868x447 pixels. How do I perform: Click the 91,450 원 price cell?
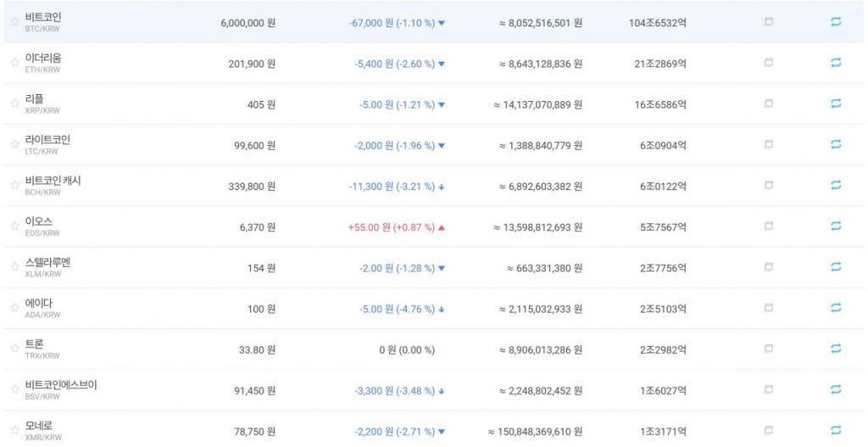coord(254,391)
